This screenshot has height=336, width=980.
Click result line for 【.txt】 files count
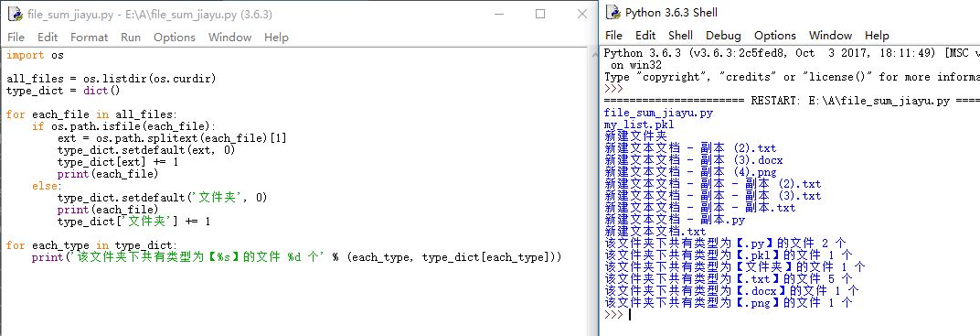(x=728, y=279)
